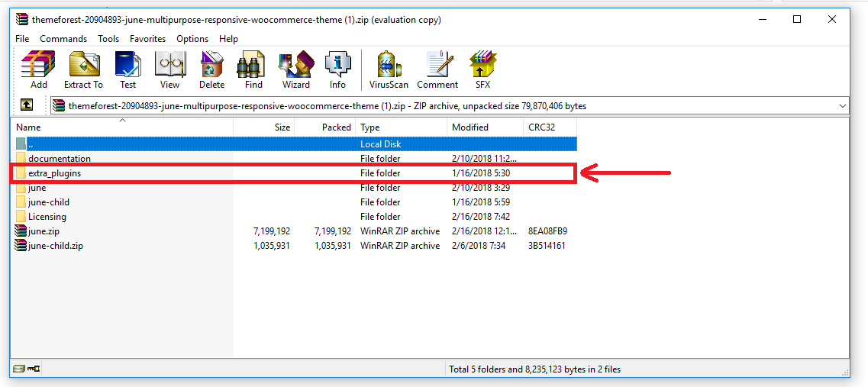Select the documentation folder icon
Viewport: 868px width, 387px height.
(21, 158)
